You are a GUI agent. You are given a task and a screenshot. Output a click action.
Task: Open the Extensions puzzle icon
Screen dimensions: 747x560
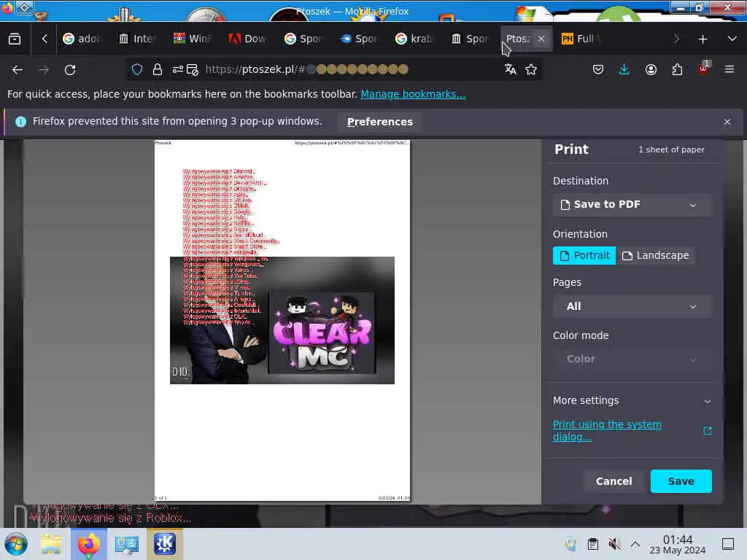pyautogui.click(x=677, y=69)
